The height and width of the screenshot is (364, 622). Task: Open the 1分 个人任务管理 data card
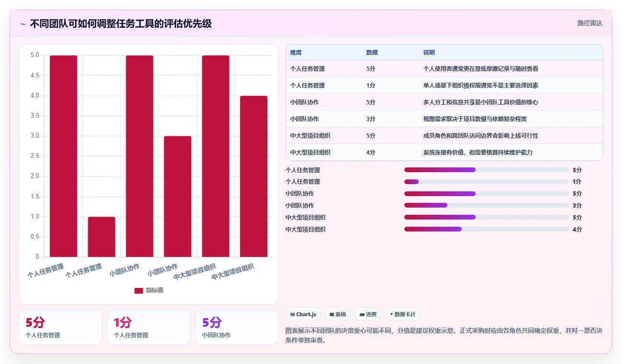coord(149,327)
